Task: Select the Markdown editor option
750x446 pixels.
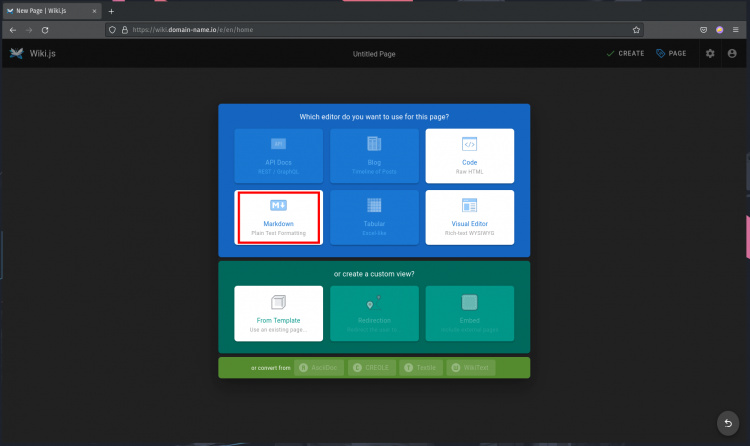Action: 278,216
